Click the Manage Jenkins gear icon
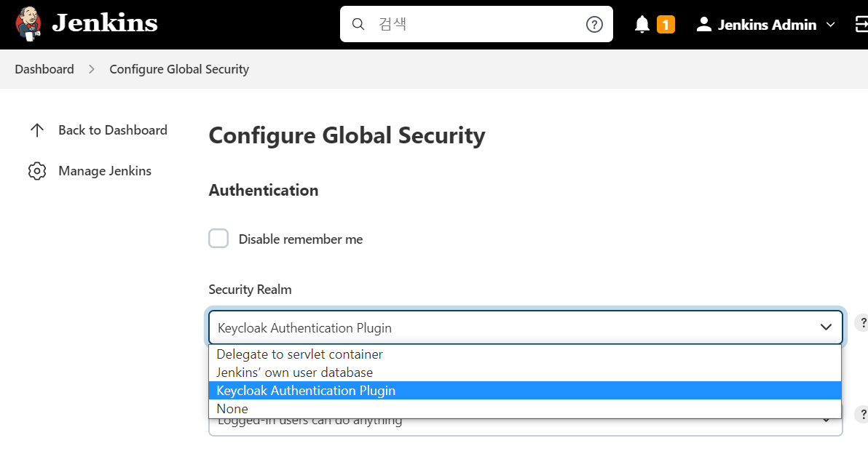868x454 pixels. (37, 171)
